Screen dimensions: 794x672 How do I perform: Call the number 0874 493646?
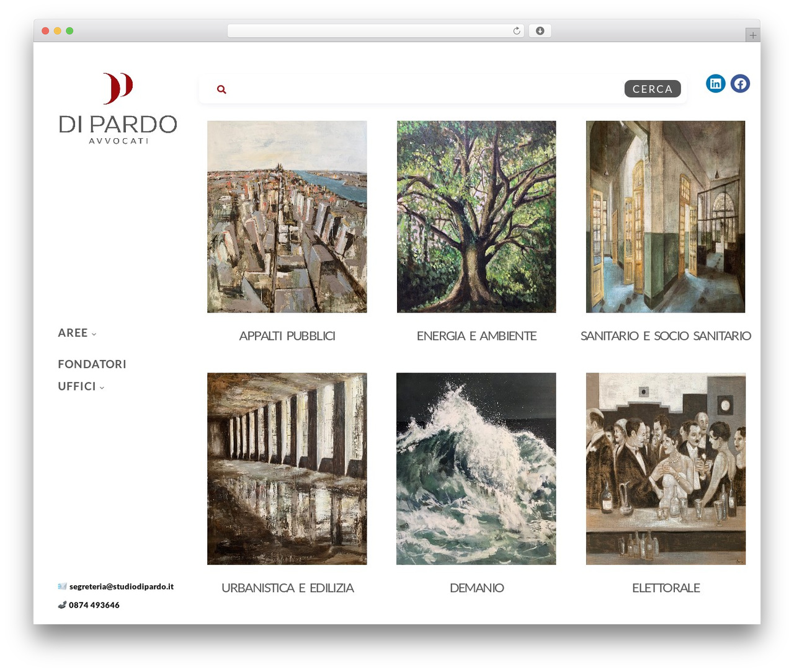[x=94, y=605]
